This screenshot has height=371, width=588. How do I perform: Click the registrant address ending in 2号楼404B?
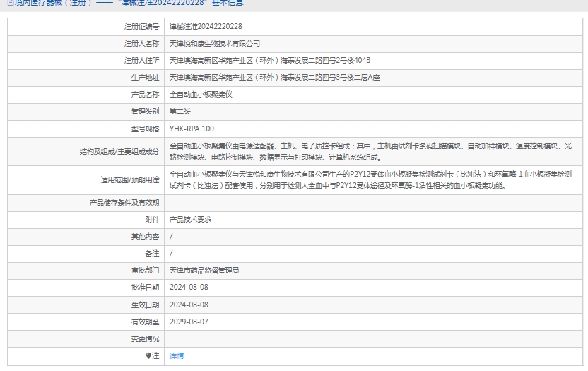click(269, 60)
